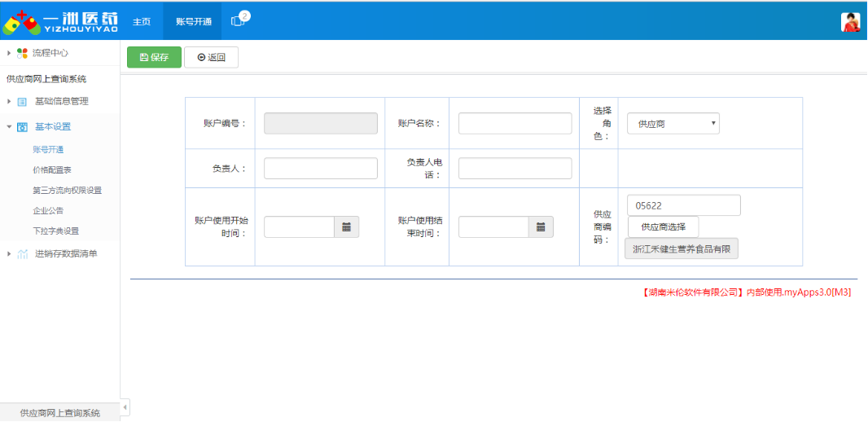Click the green 保存 button
Viewport: 868px width, 422px height.
click(154, 57)
